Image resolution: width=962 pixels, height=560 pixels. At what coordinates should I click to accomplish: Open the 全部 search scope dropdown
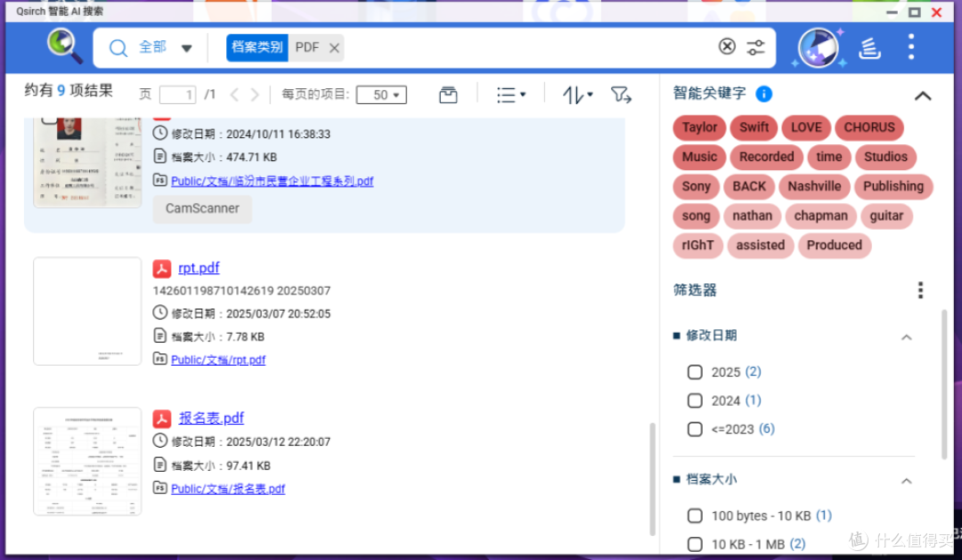point(166,47)
